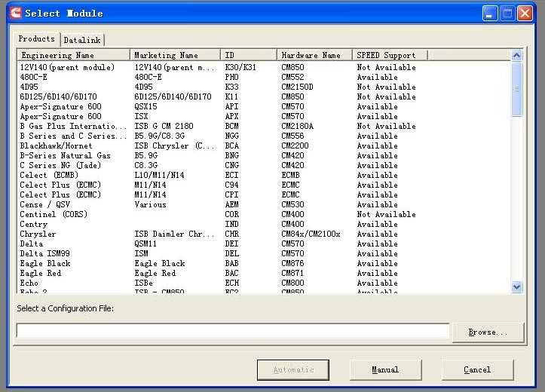Click the ISB G CM 2180 cell
545x392 pixels.
(164, 126)
